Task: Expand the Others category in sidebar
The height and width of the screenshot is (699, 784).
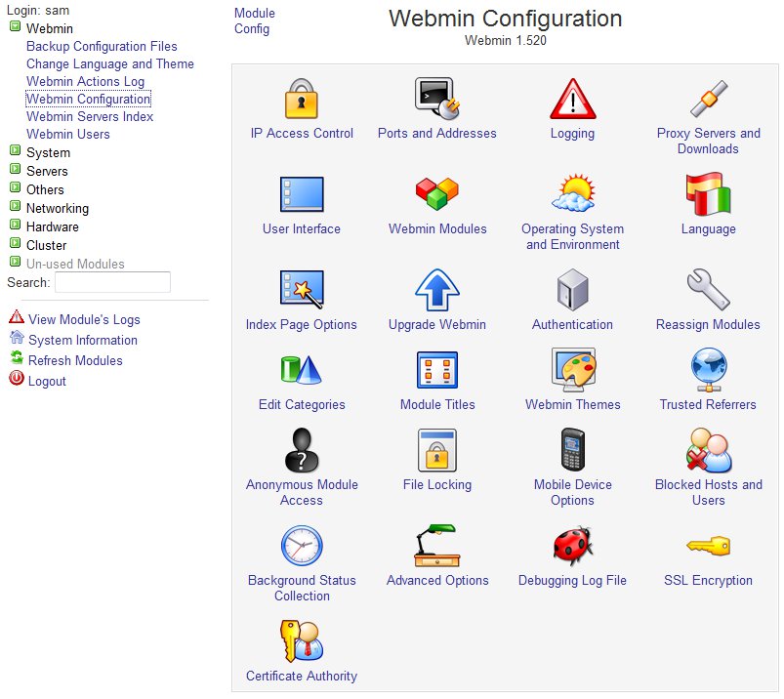Action: (16, 187)
